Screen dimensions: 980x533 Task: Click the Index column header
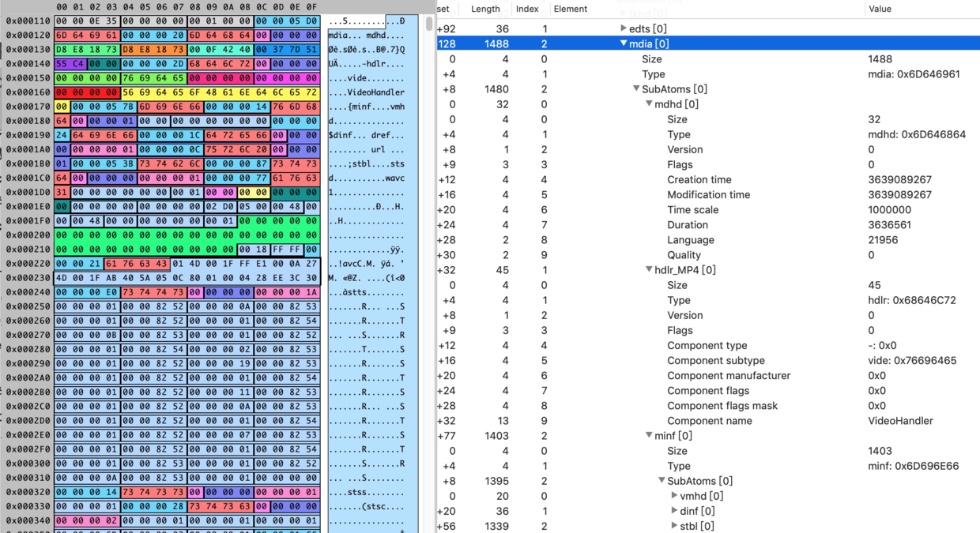[x=526, y=9]
